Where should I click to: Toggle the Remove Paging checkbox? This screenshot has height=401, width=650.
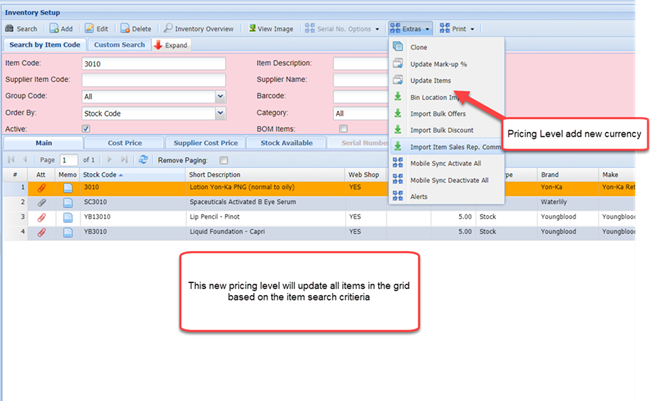coord(223,160)
